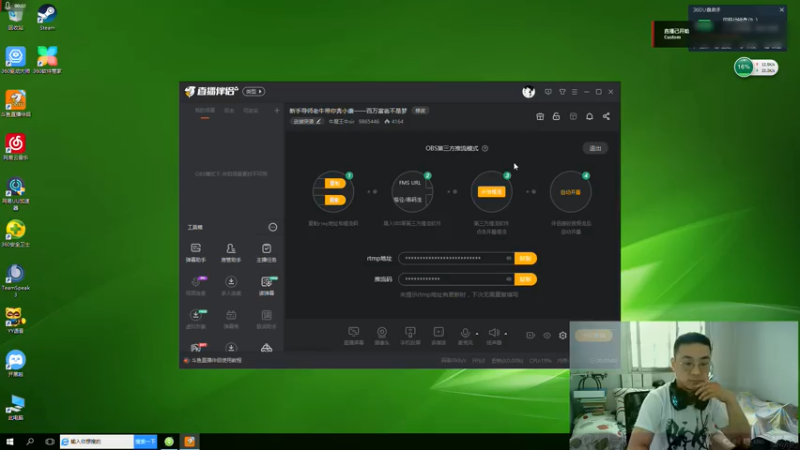Expand speaker options arrow
Image resolution: width=800 pixels, height=450 pixels.
tap(506, 334)
